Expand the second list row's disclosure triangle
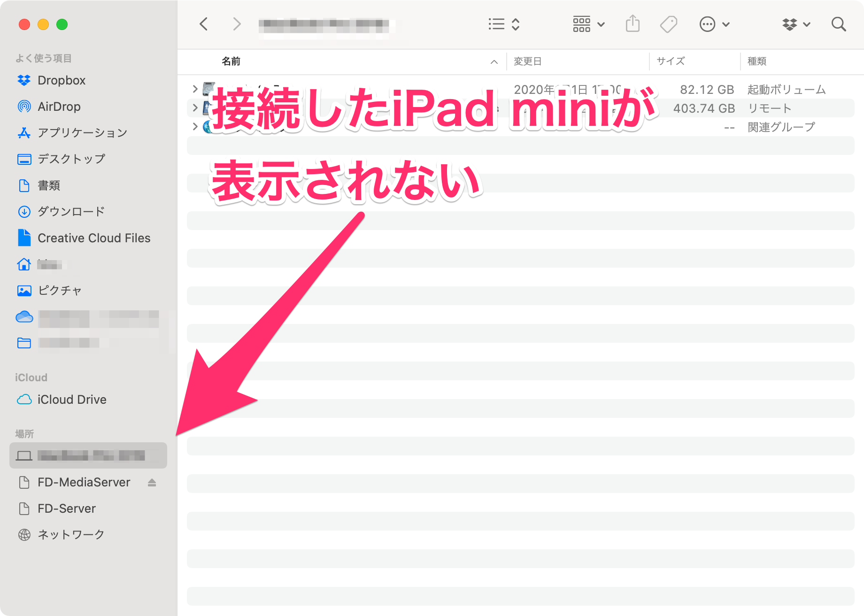Screen dimensions: 864x616 (x=194, y=108)
